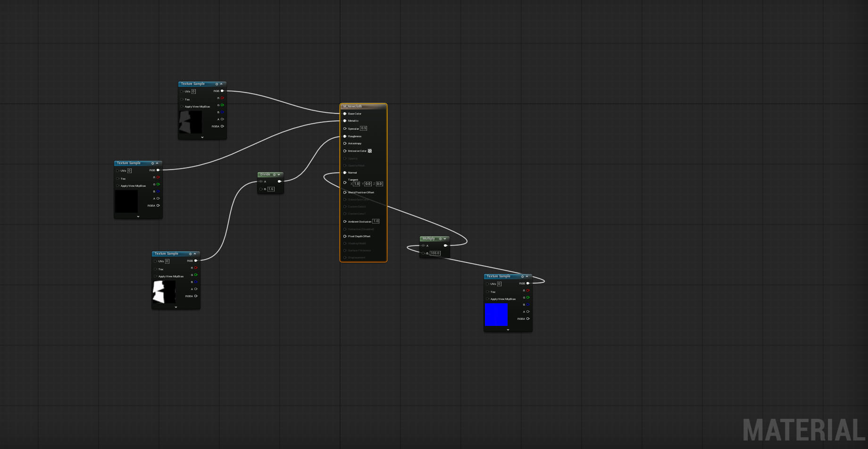This screenshot has width=868, height=449.
Task: Click the Multiply node's B value field 103.0
Action: (x=435, y=253)
